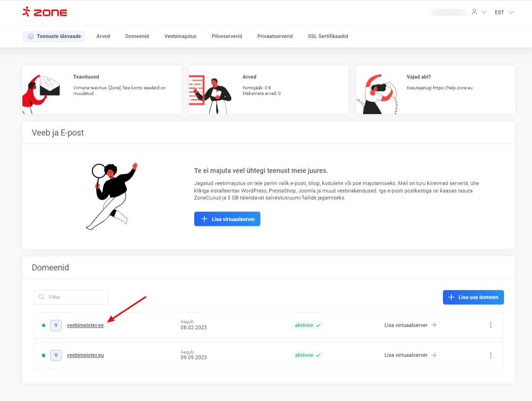Open three-dot menu for veebimeister.ee
Screen dimensions: 532x401
(x=490, y=325)
